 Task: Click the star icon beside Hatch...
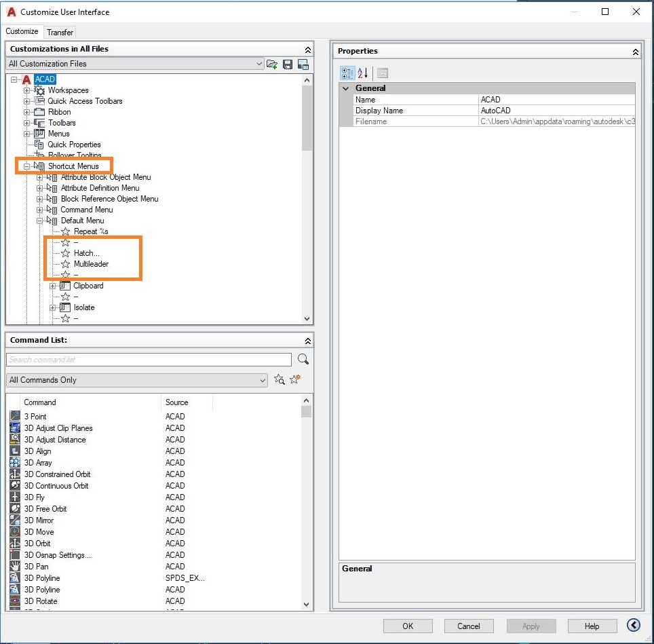(66, 253)
